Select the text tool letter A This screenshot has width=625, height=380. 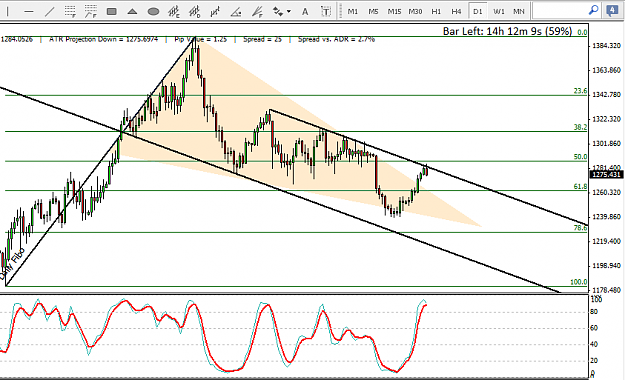(305, 12)
